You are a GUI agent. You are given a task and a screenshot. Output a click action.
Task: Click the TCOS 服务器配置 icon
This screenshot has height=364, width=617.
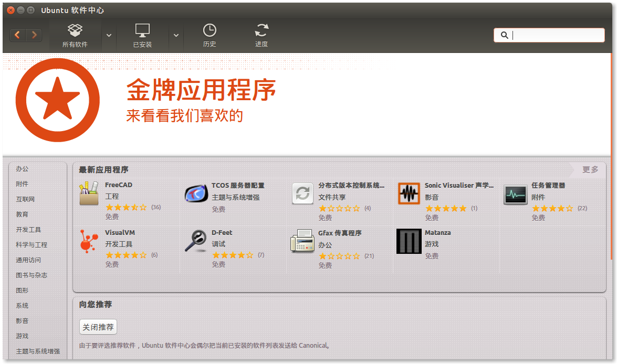(196, 194)
